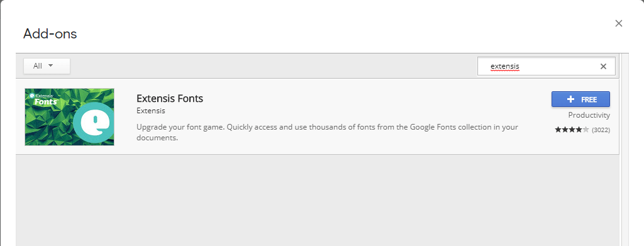Viewport: 644px width, 246px height.
Task: Open the Extensis Fonts title listing
Action: tap(170, 99)
